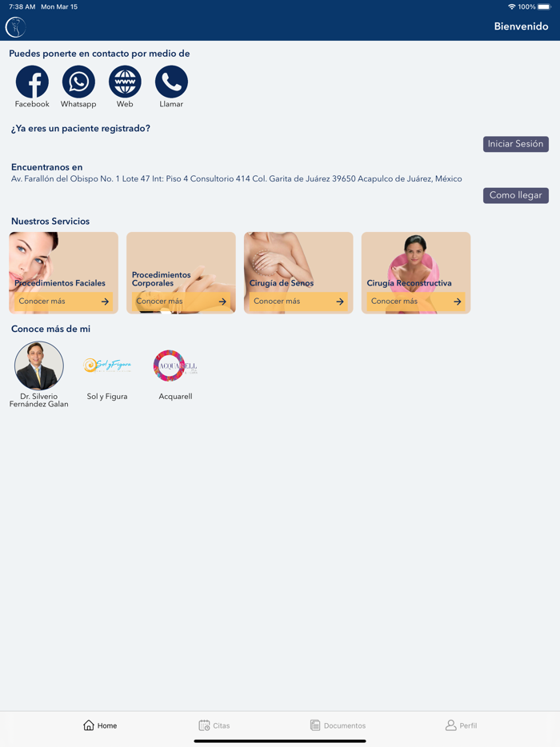Screen dimensions: 560x747
Task: Open the Acquarell logo
Action: [175, 366]
